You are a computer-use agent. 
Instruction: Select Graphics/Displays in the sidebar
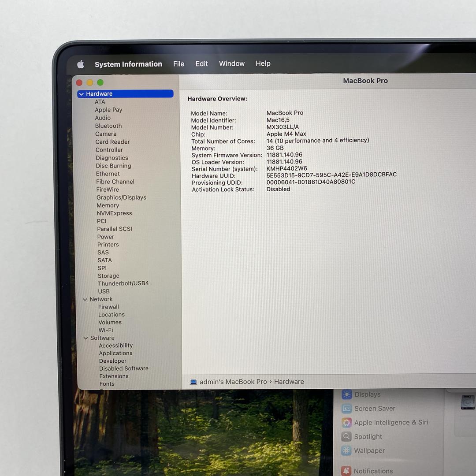[121, 197]
